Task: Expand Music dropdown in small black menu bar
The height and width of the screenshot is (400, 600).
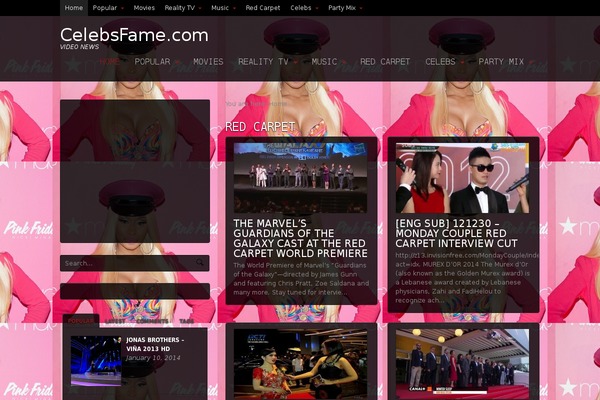Action: tap(223, 8)
